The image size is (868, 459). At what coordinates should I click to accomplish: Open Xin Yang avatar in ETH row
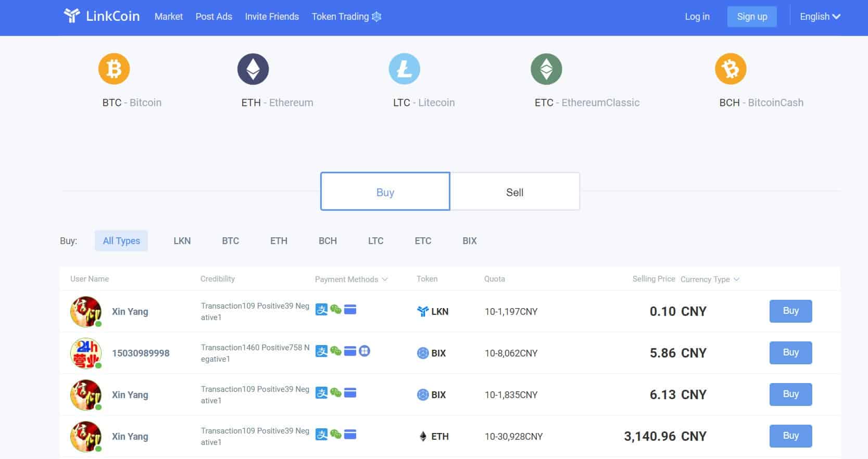[86, 437]
